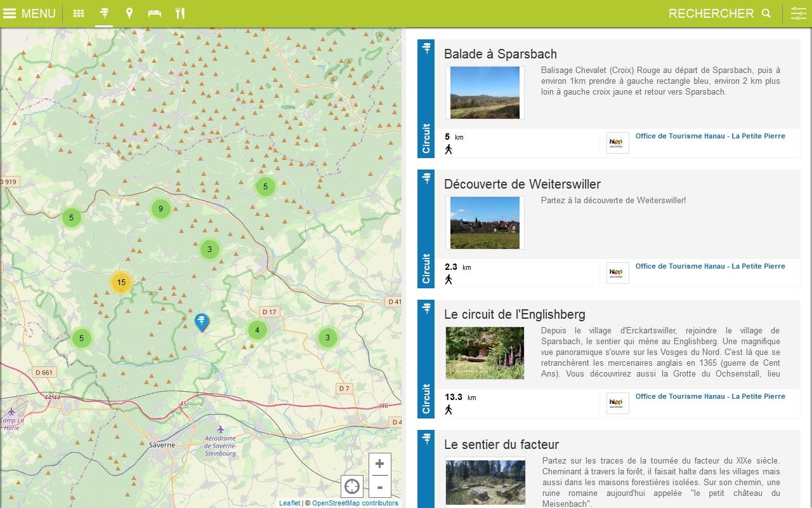Screen dimensions: 812x508
Task: Click Office de Tourisme link under Englishberg
Action: (x=710, y=396)
